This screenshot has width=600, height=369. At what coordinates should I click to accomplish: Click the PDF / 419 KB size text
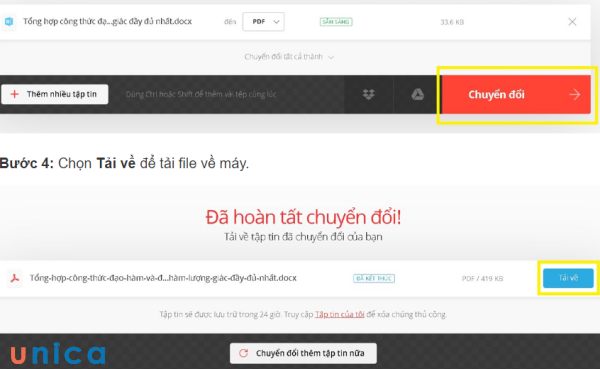click(x=483, y=278)
